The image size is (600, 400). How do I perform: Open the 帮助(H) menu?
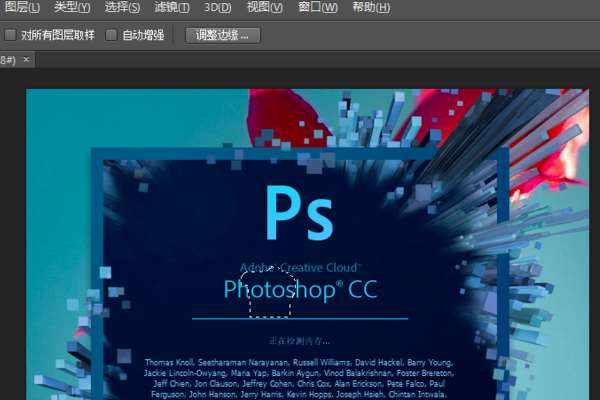click(x=371, y=7)
